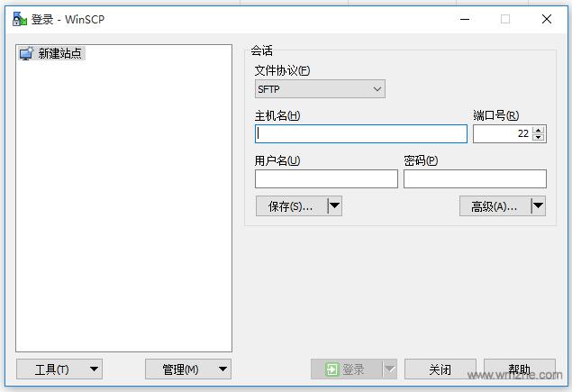Screen dimensions: 572x392
Task: Focus the 主机名 host name field
Action: pyautogui.click(x=361, y=133)
